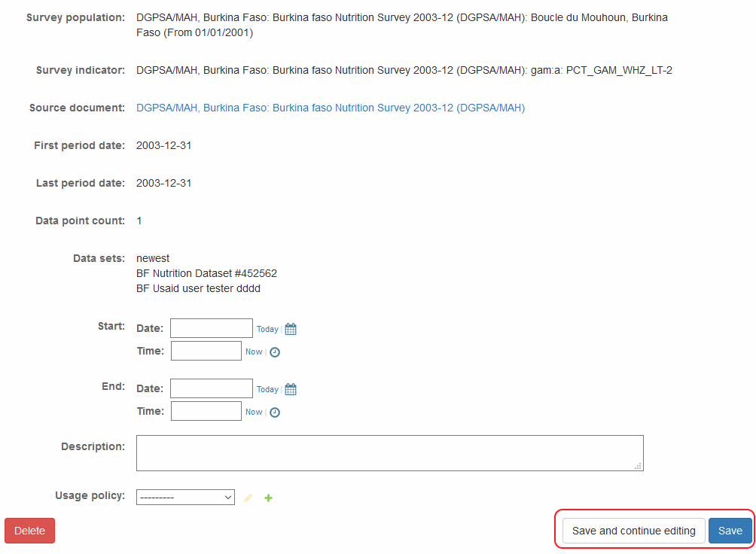Open the clock picker for Start time

click(x=275, y=352)
